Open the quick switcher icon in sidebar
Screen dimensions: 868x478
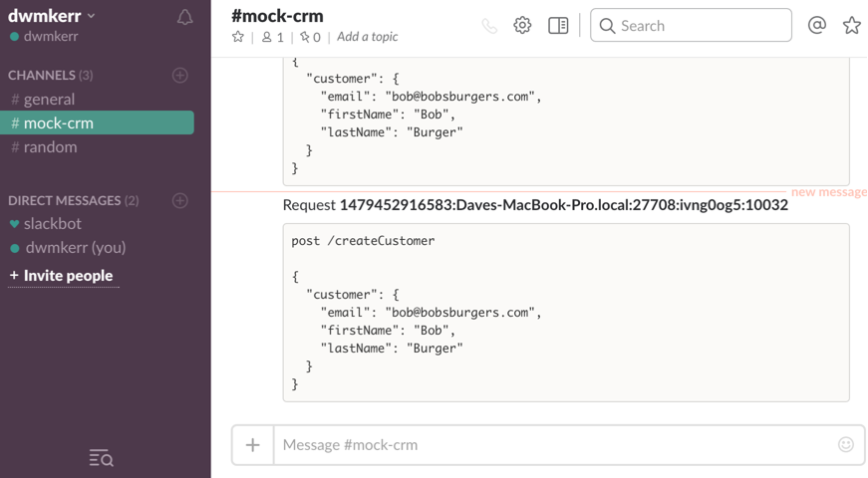[102, 458]
